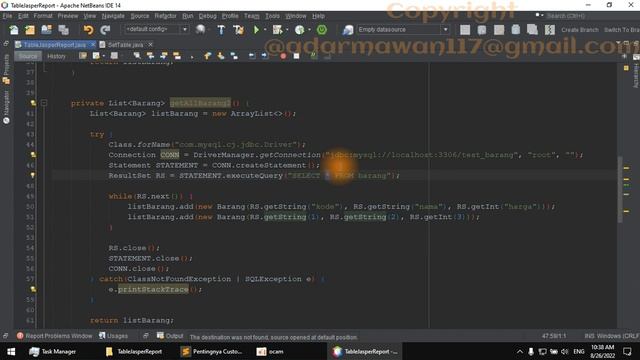Toggle Bookmark editor icon
Viewport: 640px width, 360px height.
coord(234,56)
